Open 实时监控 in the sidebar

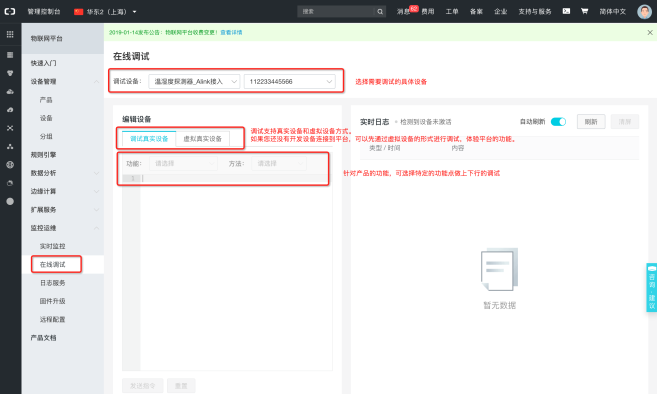click(x=52, y=246)
